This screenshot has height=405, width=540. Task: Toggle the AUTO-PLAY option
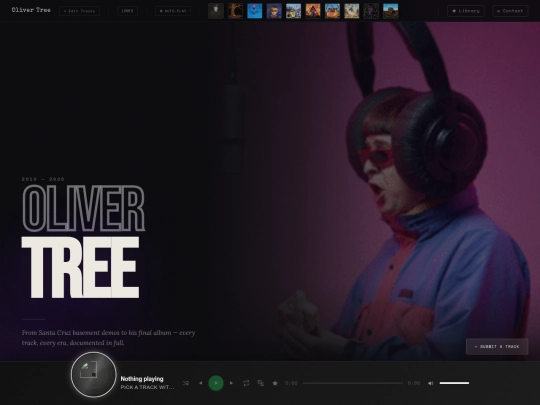[173, 11]
